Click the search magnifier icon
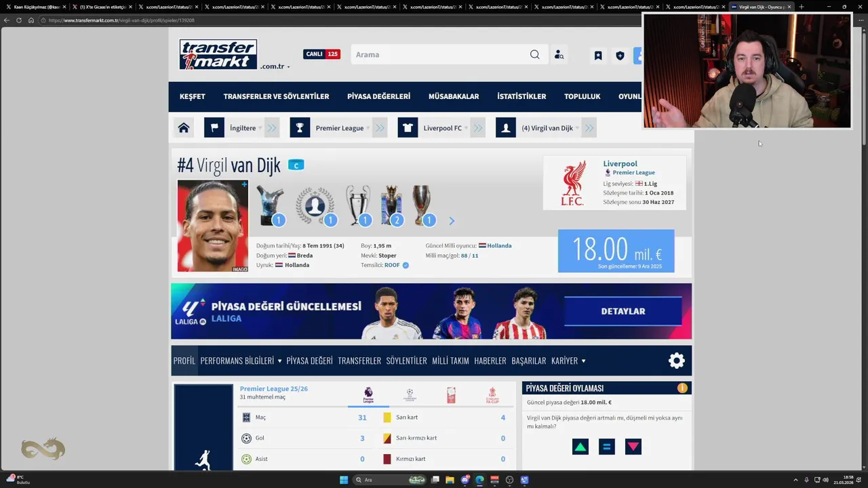 pos(534,55)
